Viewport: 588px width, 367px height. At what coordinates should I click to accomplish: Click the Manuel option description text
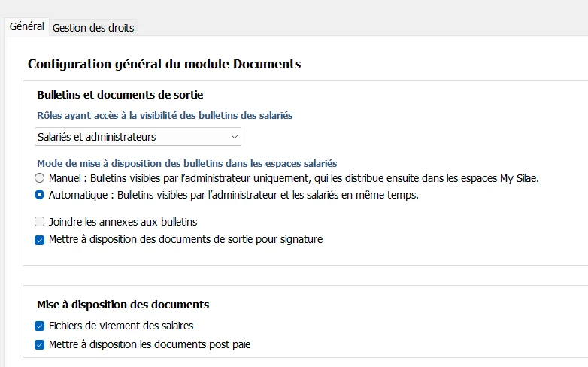click(x=293, y=179)
